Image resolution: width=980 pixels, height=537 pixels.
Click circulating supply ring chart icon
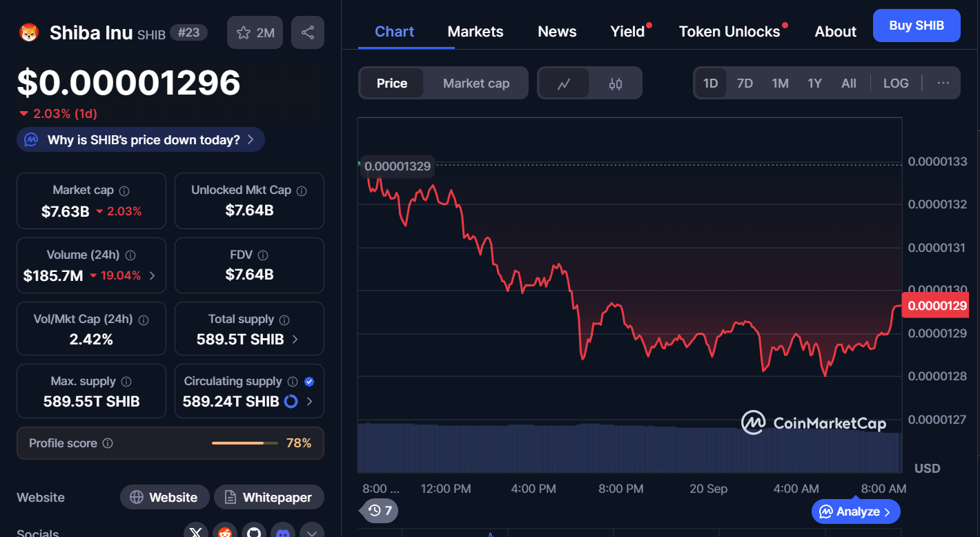tap(291, 401)
